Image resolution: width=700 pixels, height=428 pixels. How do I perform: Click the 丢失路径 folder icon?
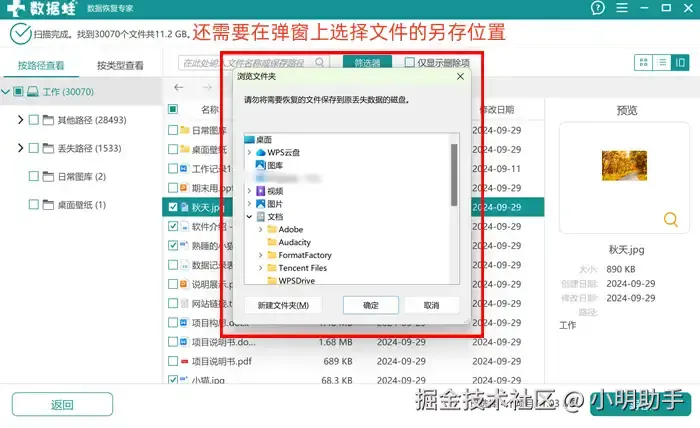point(48,148)
